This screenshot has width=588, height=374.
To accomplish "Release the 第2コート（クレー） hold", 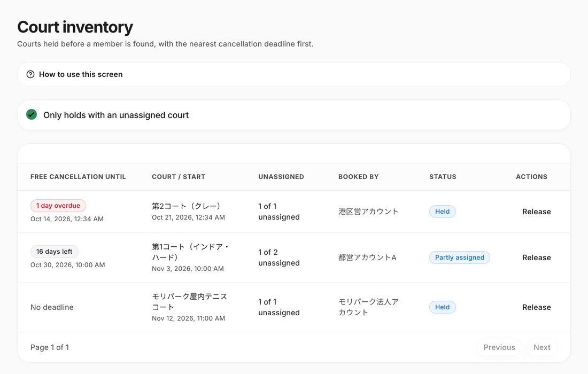I will click(536, 212).
